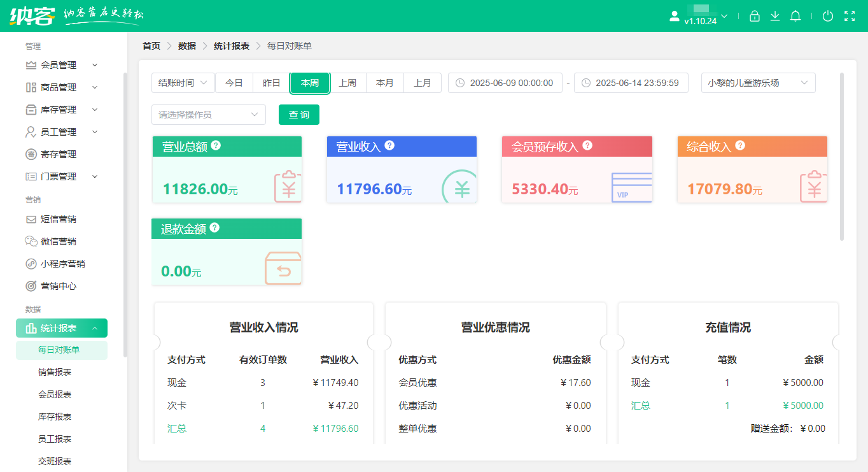The width and height of the screenshot is (868, 472).
Task: Open the 请选择操作员 operator dropdown
Action: (208, 115)
